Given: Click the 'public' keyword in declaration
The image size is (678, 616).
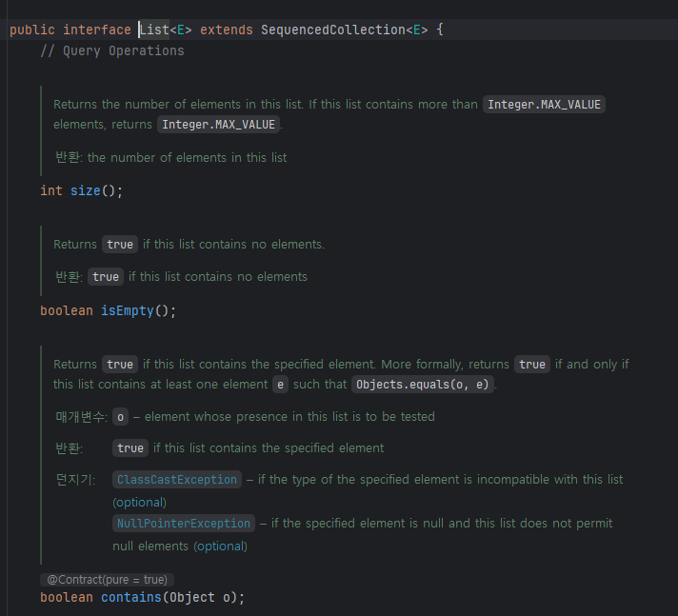Looking at the screenshot, I should 32,30.
